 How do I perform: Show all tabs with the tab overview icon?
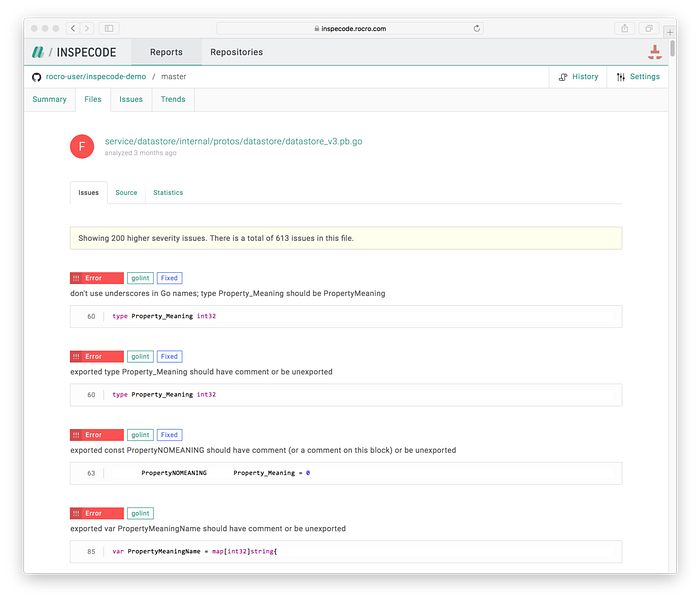649,29
